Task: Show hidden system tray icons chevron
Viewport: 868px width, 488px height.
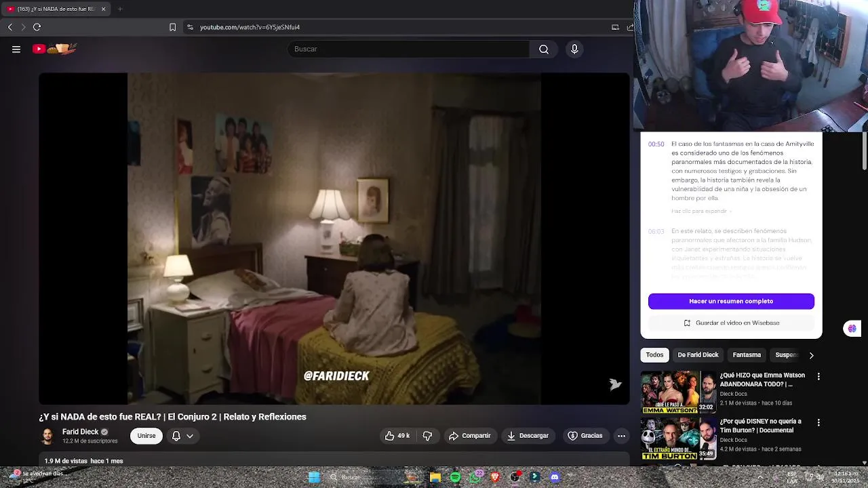Action: point(759,477)
